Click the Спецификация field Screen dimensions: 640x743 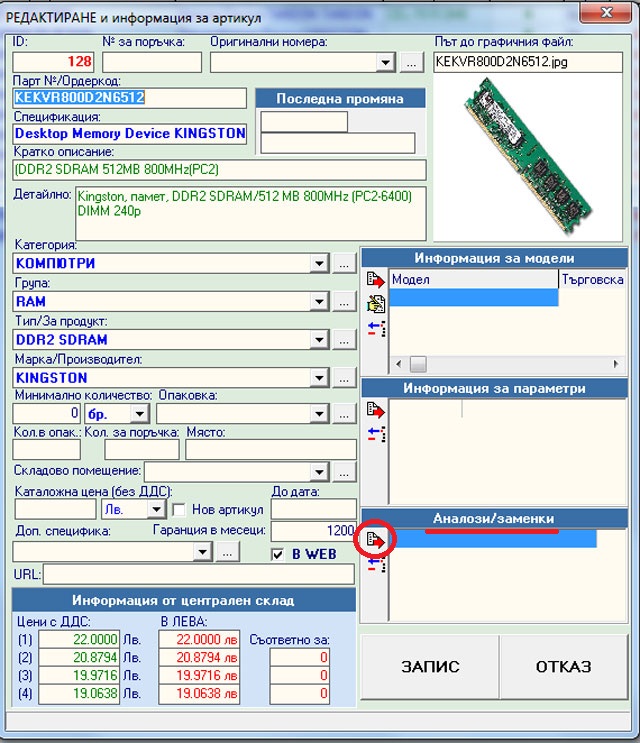point(129,134)
